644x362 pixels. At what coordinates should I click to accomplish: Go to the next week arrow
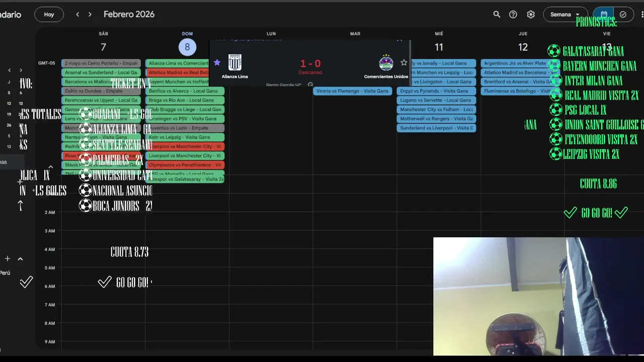pos(90,15)
